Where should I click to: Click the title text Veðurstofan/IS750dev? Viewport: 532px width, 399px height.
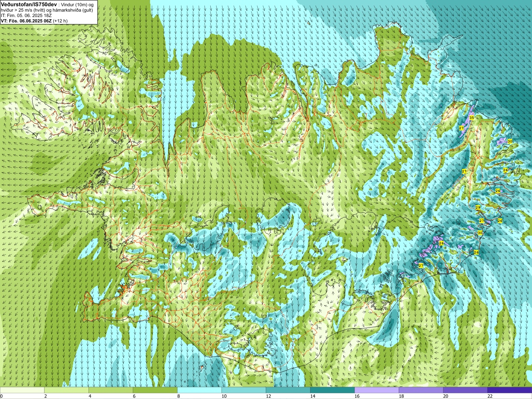pyautogui.click(x=29, y=4)
